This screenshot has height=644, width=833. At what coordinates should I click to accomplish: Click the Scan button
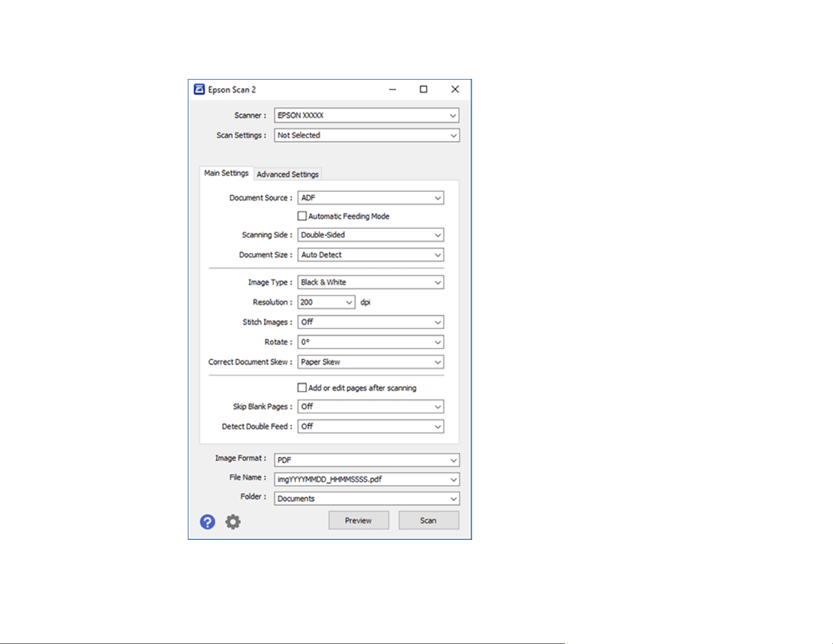[x=429, y=520]
